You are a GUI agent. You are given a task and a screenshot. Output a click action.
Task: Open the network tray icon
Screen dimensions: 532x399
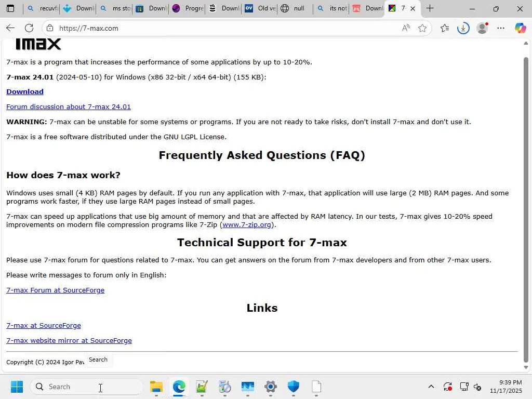pyautogui.click(x=464, y=387)
